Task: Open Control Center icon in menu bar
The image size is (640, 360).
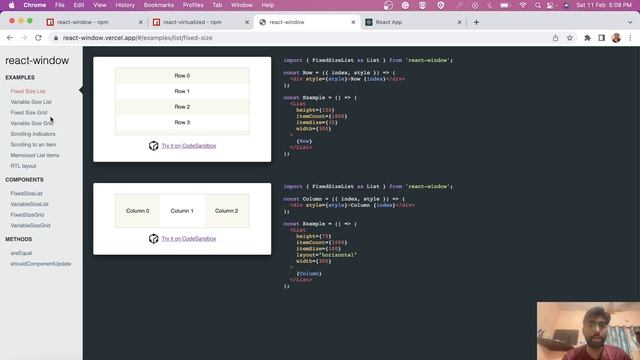Action: [x=551, y=5]
